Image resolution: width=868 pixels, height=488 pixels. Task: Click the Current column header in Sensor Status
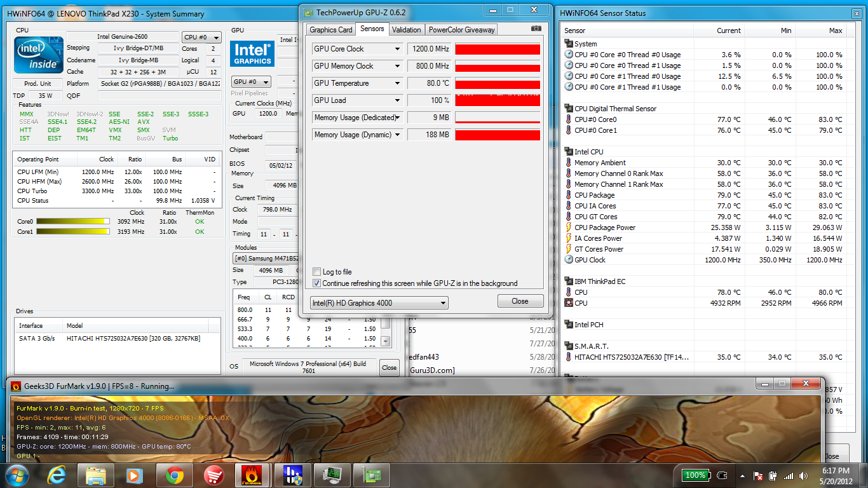(x=719, y=30)
